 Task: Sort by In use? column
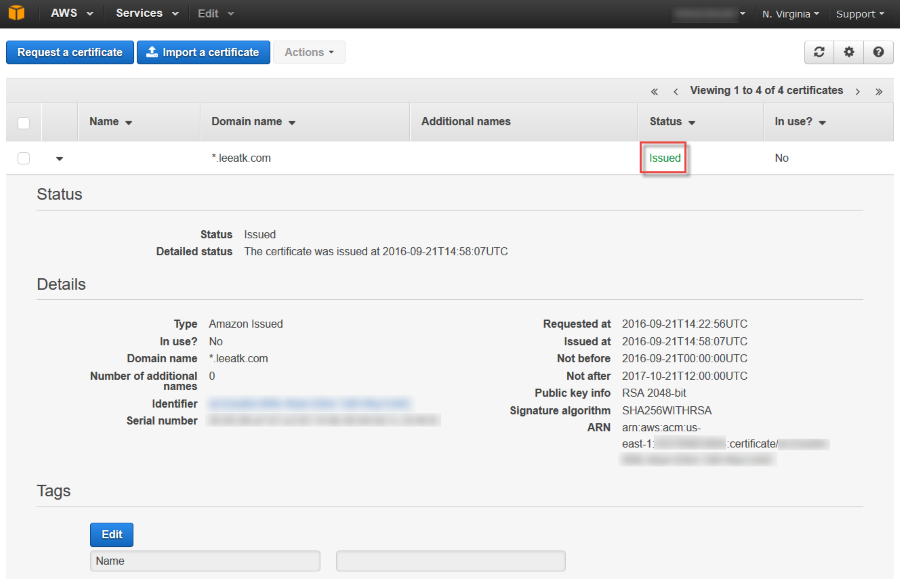[800, 122]
